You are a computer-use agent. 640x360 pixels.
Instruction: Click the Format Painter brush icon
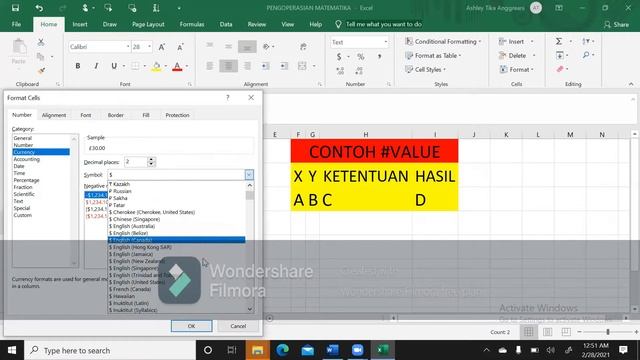[41, 71]
